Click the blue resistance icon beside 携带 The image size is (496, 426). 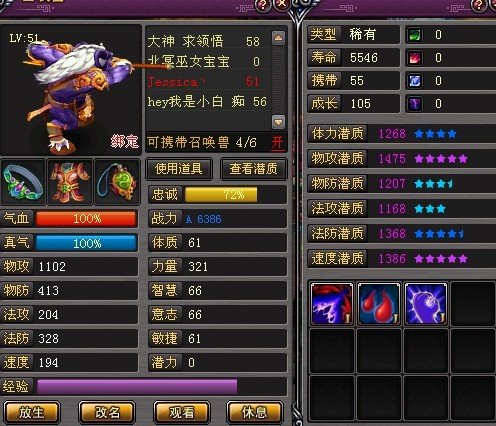point(415,81)
